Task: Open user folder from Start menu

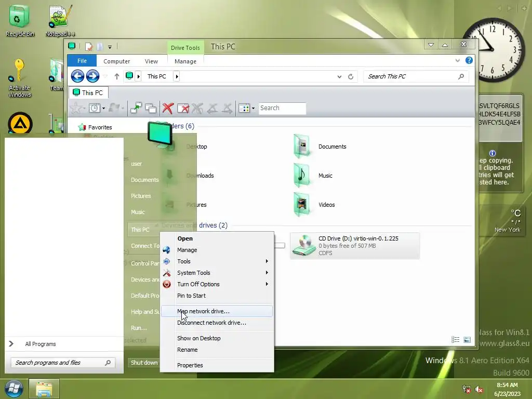Action: [x=137, y=164]
